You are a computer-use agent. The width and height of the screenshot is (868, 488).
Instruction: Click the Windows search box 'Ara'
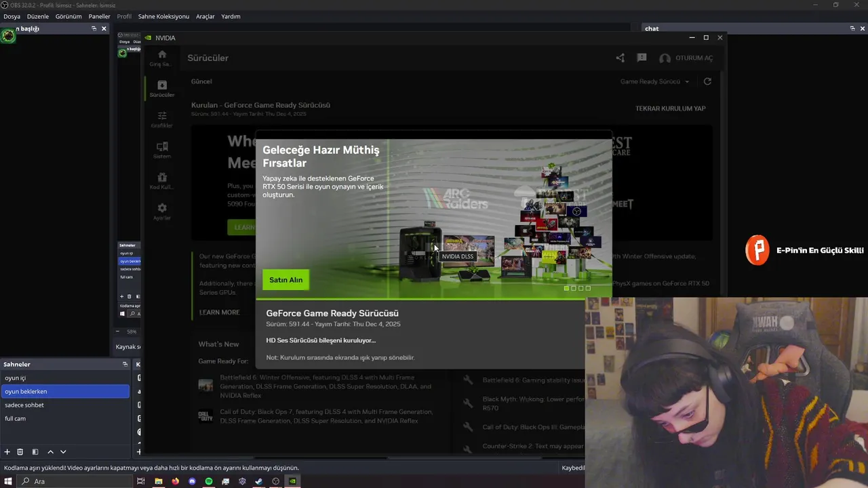coord(74,481)
